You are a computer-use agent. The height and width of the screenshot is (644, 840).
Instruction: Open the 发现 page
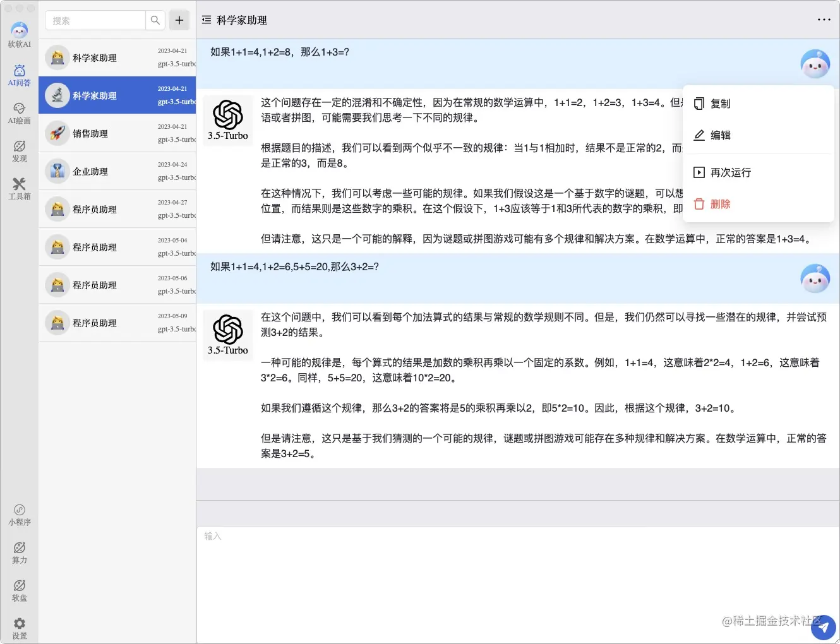19,151
